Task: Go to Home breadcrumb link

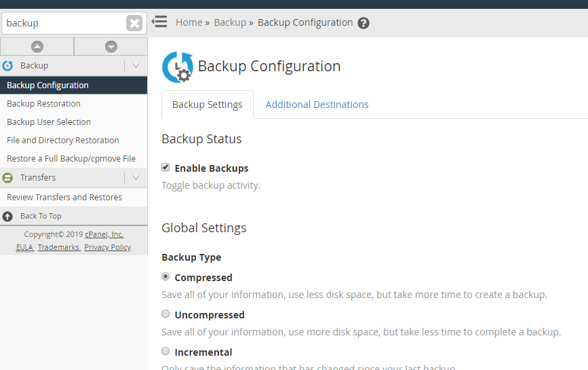Action: coord(189,22)
